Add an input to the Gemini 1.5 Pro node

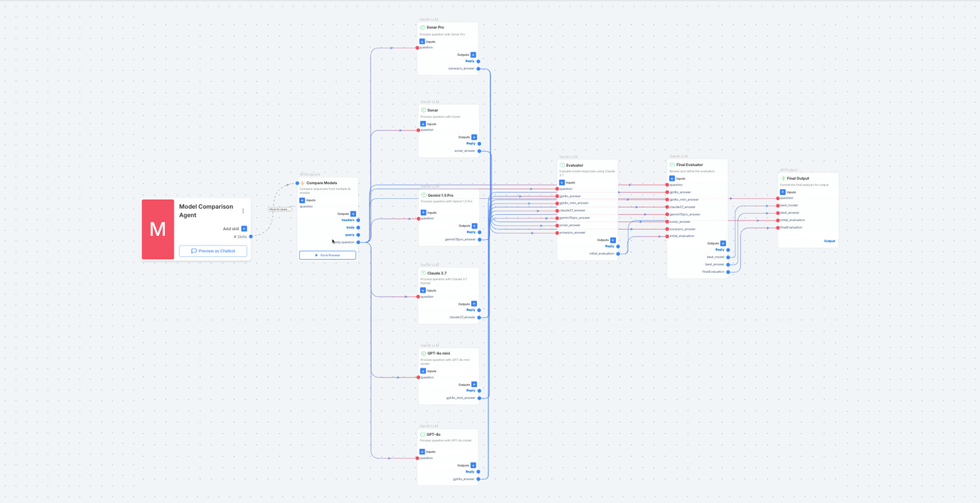[424, 213]
